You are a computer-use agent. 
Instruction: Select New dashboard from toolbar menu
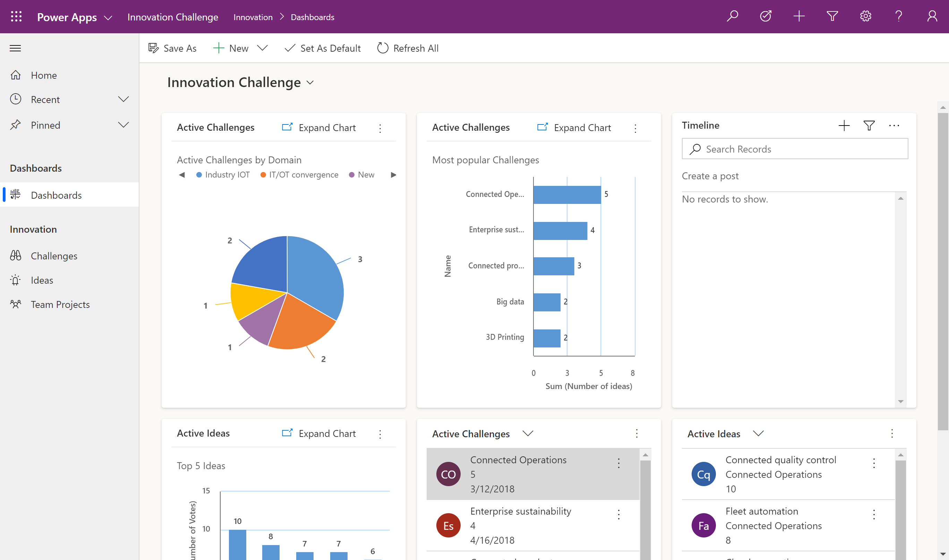tap(263, 48)
